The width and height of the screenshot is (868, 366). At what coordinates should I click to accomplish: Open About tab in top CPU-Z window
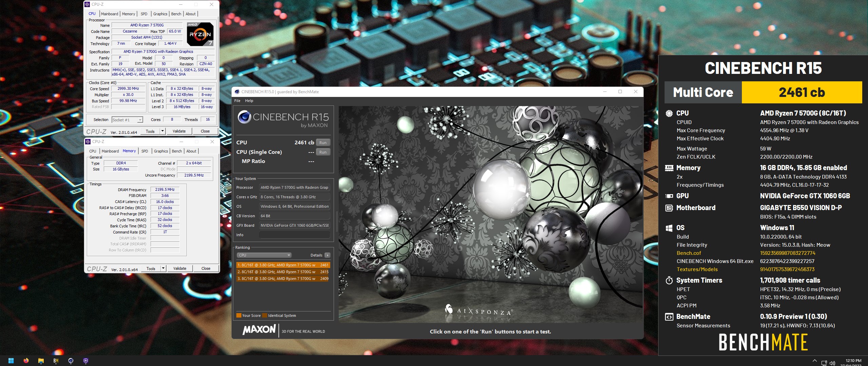pos(191,14)
